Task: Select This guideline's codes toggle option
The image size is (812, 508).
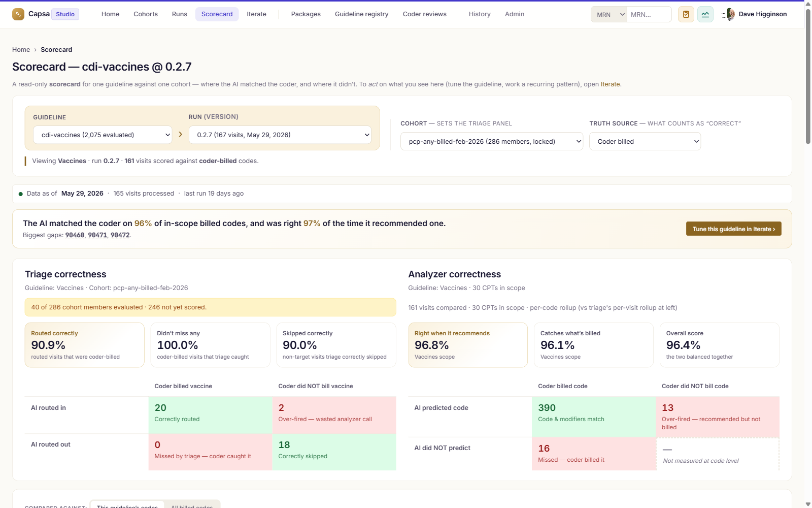Action: [127, 504]
